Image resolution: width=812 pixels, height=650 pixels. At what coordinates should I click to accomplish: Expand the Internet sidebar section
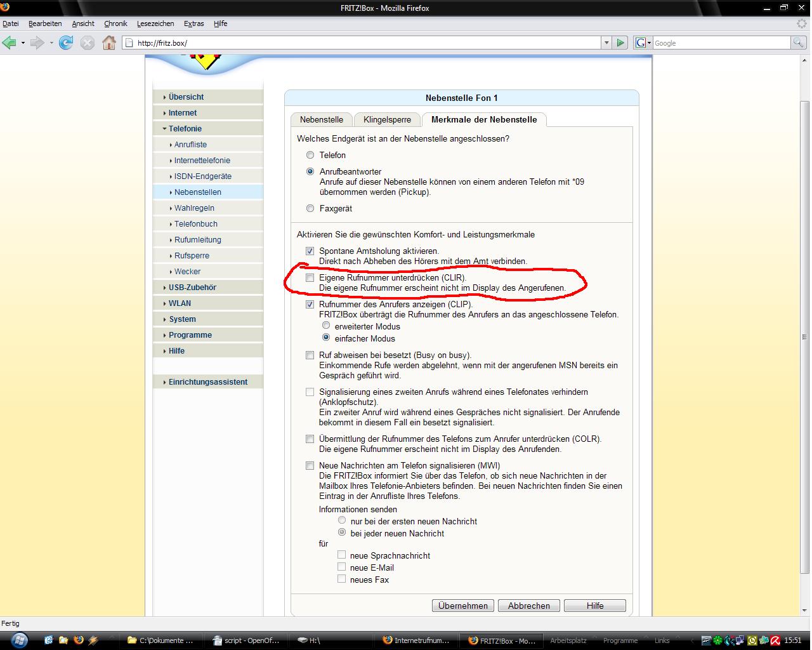[208, 113]
